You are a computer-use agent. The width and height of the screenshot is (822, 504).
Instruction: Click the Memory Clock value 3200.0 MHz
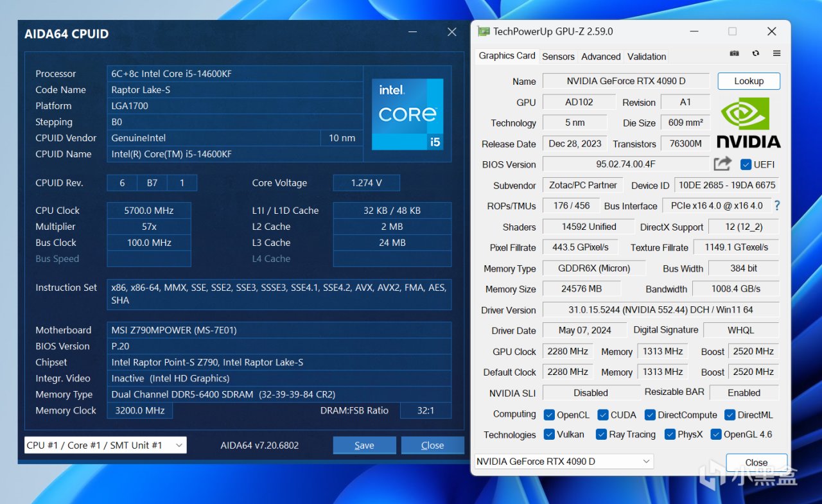point(139,410)
